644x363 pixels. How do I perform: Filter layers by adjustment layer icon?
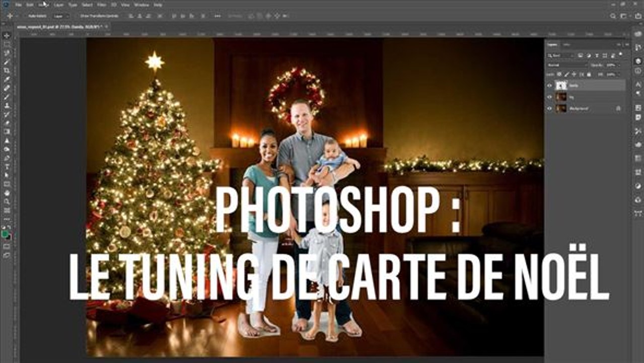(589, 55)
